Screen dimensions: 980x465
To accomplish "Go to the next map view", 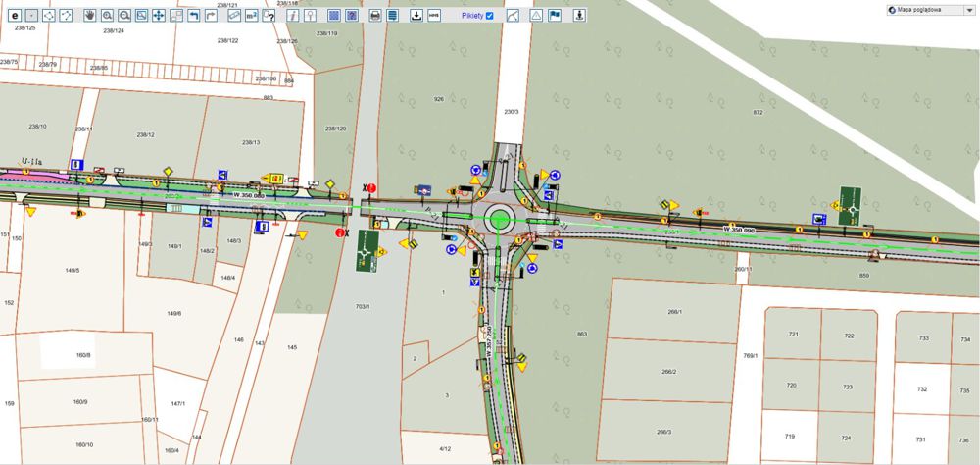I will pyautogui.click(x=212, y=16).
